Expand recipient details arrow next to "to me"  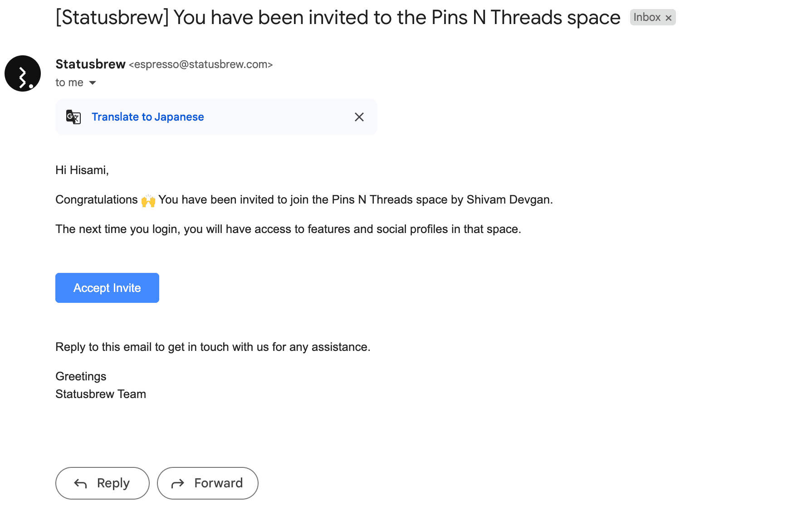[x=93, y=83]
